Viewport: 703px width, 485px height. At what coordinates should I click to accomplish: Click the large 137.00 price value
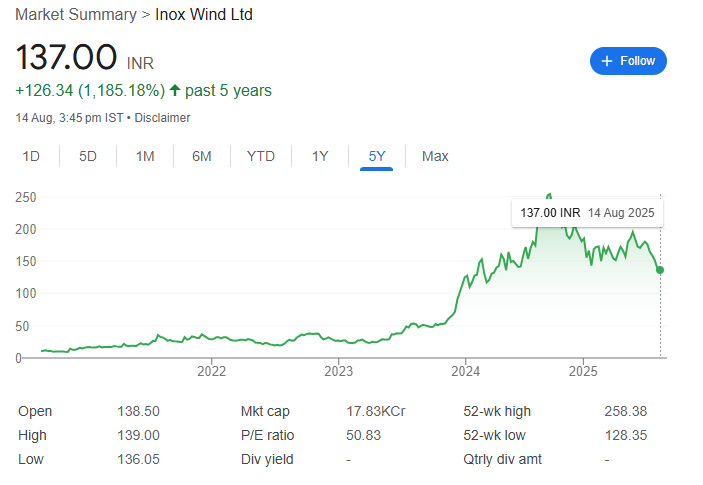tap(66, 57)
